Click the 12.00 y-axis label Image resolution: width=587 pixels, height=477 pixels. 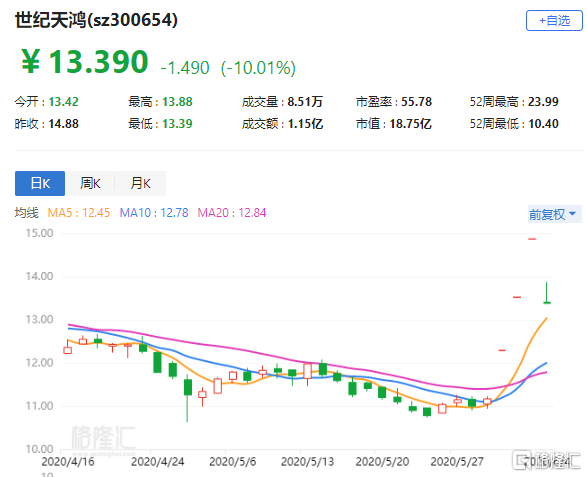(x=39, y=362)
